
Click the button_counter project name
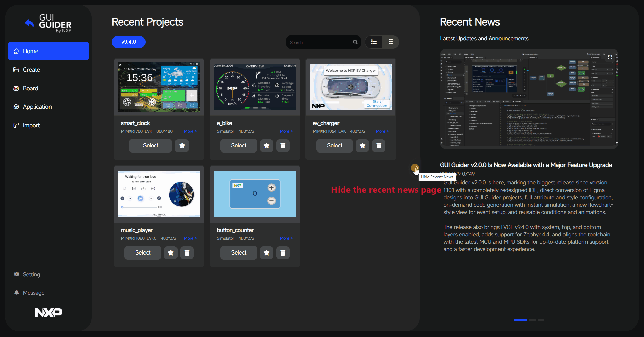pos(235,230)
